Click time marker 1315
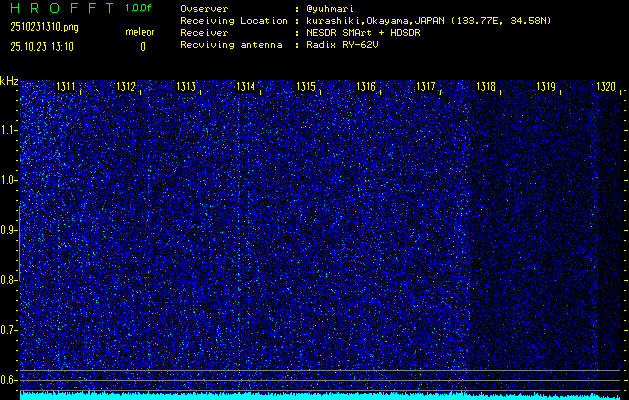The image size is (629, 400). (x=306, y=87)
